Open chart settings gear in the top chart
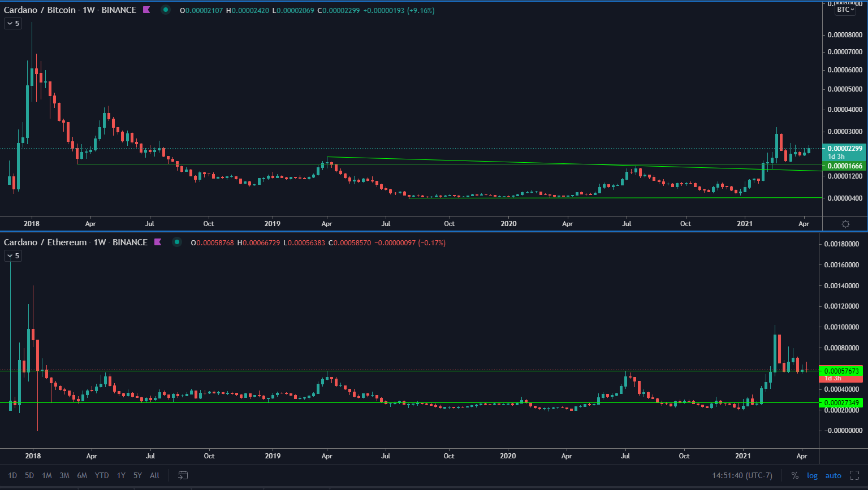The width and height of the screenshot is (868, 490). click(845, 224)
